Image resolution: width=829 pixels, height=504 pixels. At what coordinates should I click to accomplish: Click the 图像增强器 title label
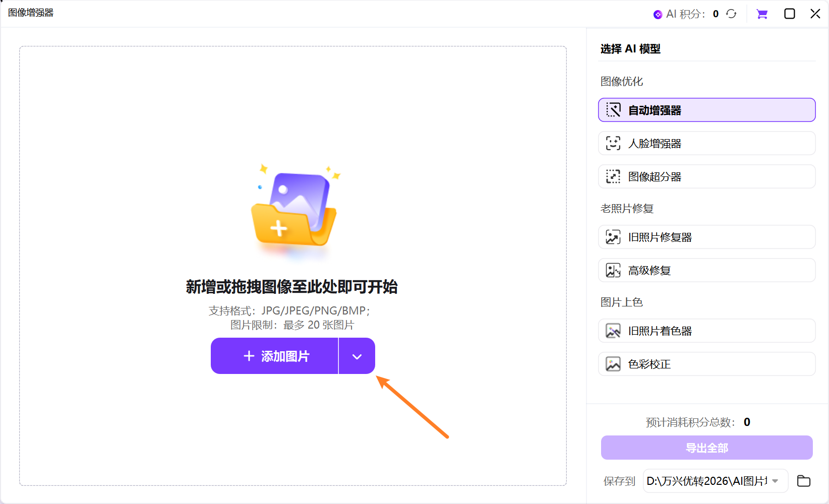click(30, 13)
